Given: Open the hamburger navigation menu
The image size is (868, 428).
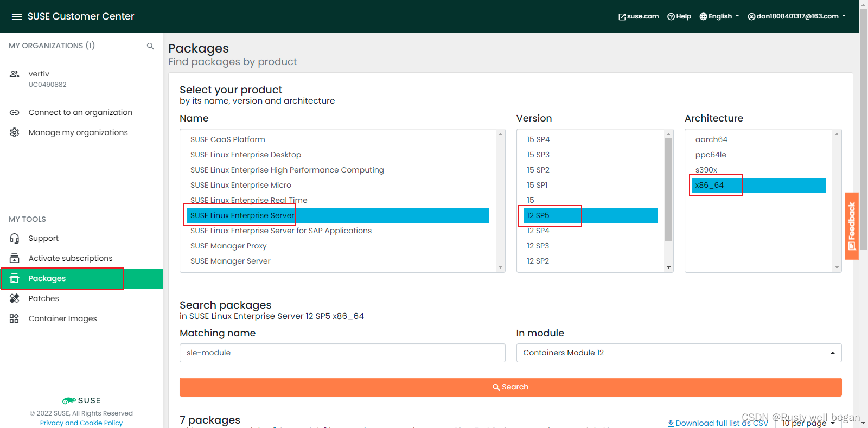Looking at the screenshot, I should [17, 17].
